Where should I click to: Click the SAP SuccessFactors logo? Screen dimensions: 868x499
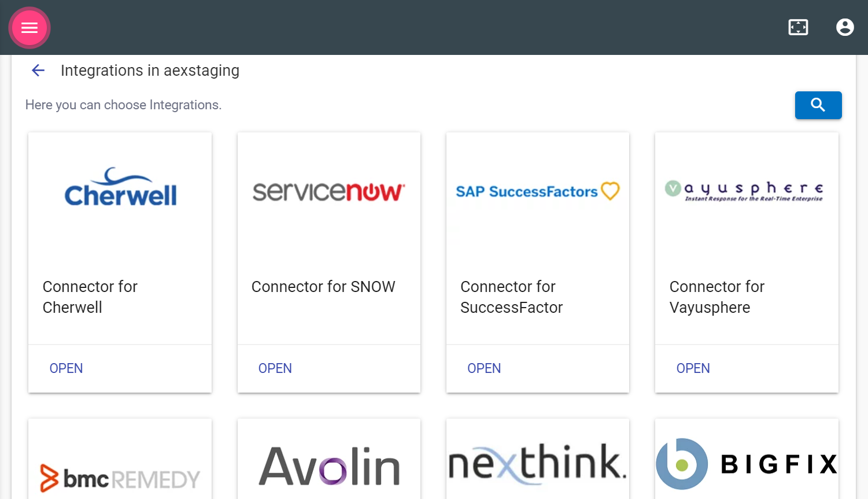537,191
